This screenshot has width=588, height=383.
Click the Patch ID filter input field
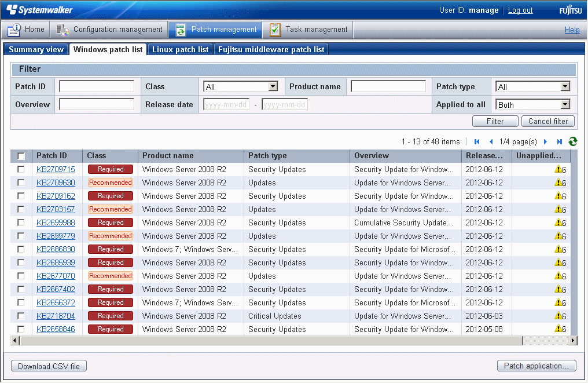pyautogui.click(x=97, y=86)
